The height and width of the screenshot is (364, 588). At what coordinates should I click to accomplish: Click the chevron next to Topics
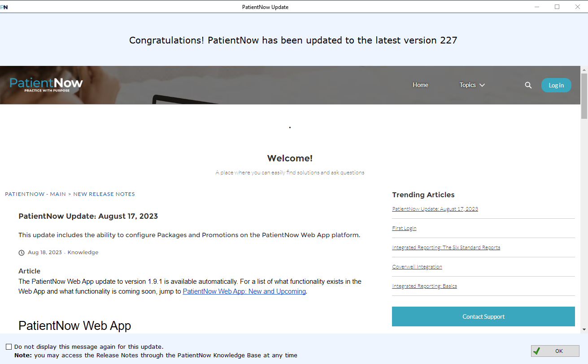(482, 85)
